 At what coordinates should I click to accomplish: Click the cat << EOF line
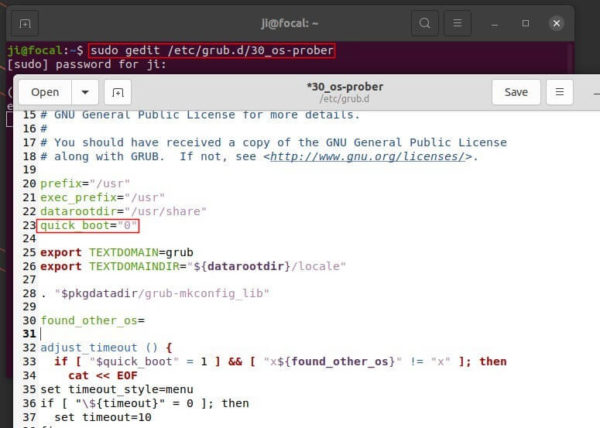pos(103,376)
